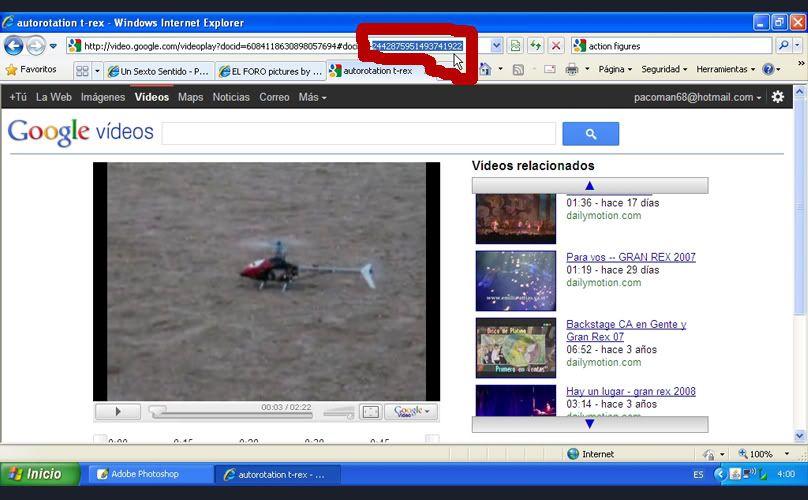Click the Help question mark icon
The height and width of the screenshot is (500, 808).
pos(768,69)
